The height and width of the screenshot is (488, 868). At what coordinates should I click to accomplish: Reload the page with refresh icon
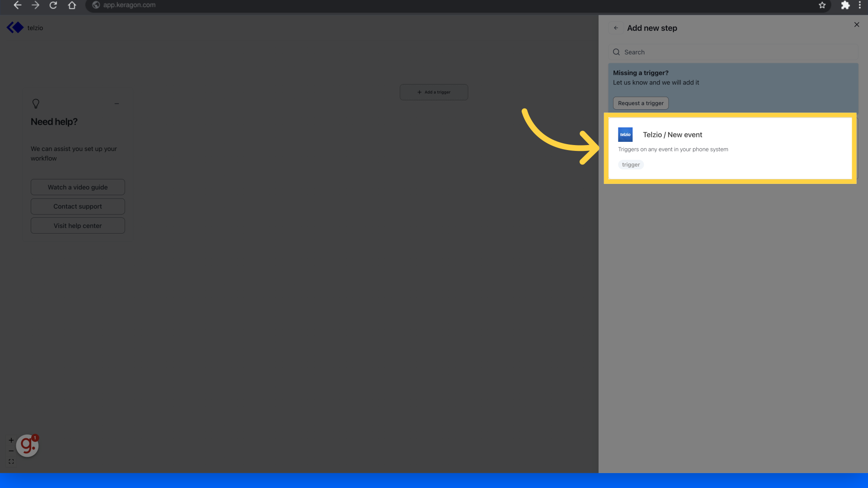pos(53,5)
